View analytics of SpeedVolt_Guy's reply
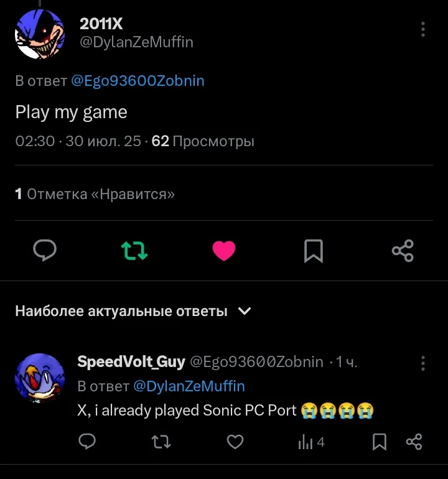Image resolution: width=448 pixels, height=479 pixels. coord(311,442)
